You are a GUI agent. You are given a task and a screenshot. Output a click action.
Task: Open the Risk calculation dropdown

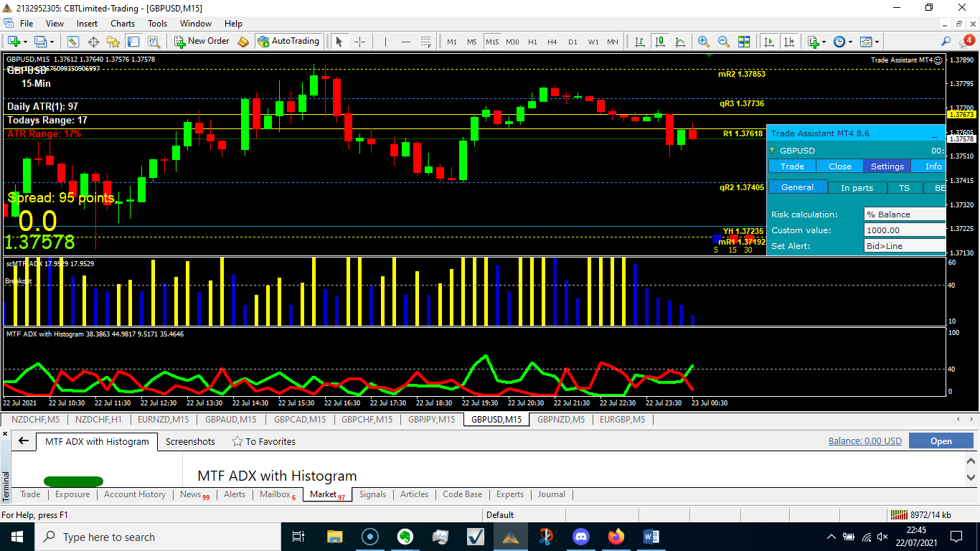pyautogui.click(x=905, y=215)
